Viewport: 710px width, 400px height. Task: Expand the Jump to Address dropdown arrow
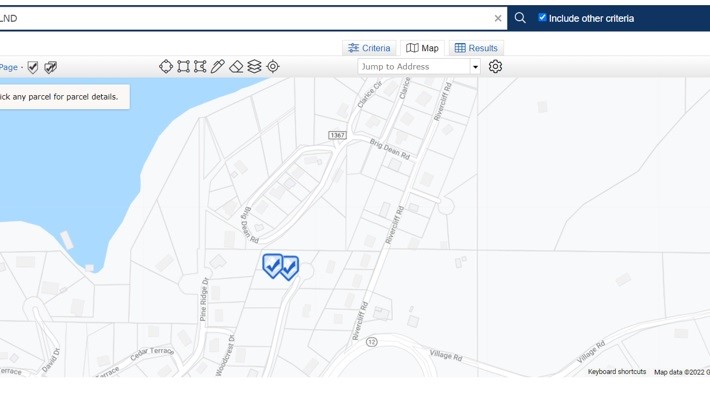click(x=475, y=67)
